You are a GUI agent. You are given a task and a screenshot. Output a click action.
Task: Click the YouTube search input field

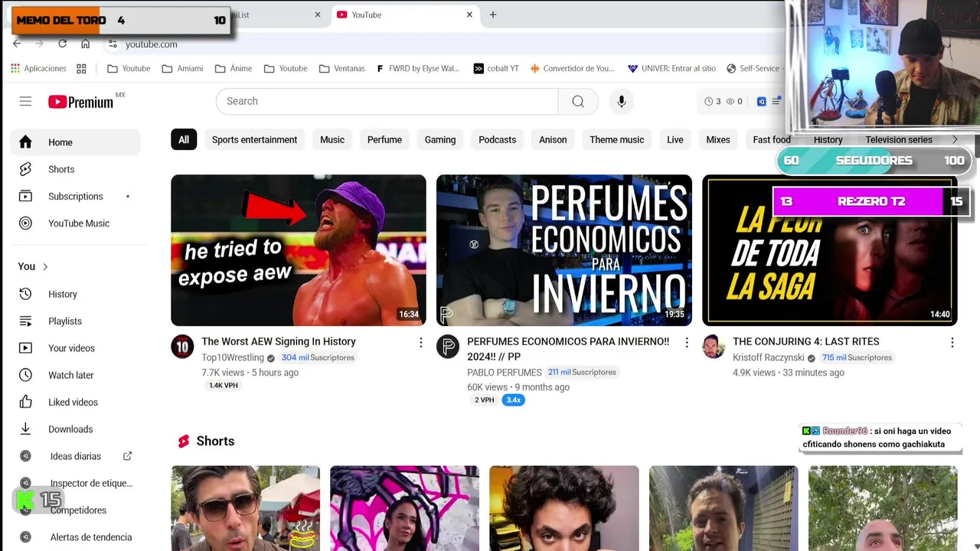pos(387,101)
